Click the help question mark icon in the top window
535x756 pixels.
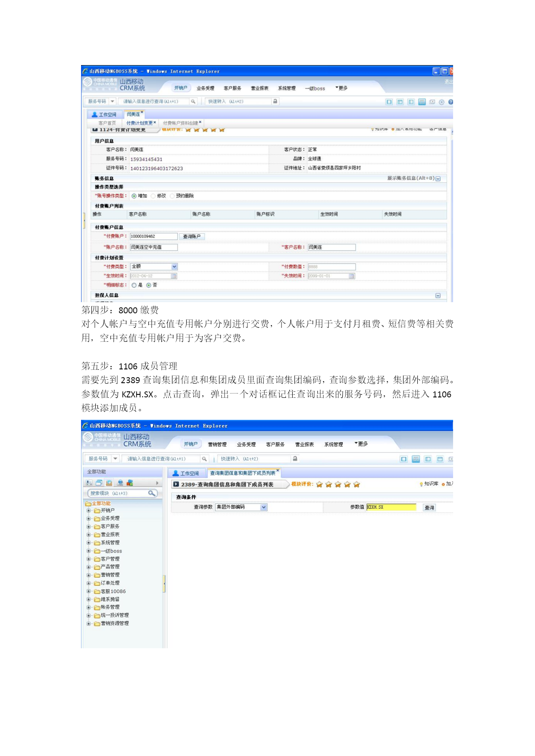coord(451,102)
